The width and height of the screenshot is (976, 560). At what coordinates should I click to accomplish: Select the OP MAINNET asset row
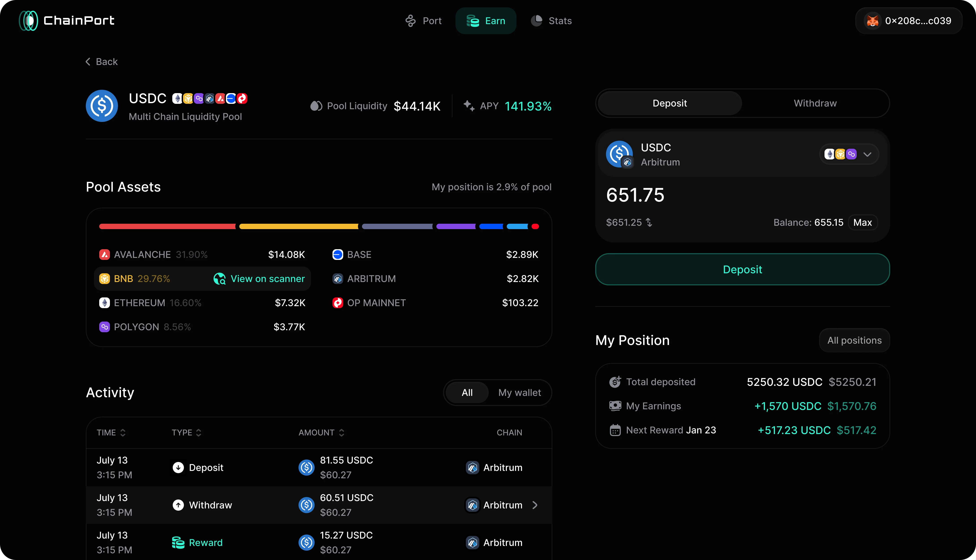click(435, 303)
